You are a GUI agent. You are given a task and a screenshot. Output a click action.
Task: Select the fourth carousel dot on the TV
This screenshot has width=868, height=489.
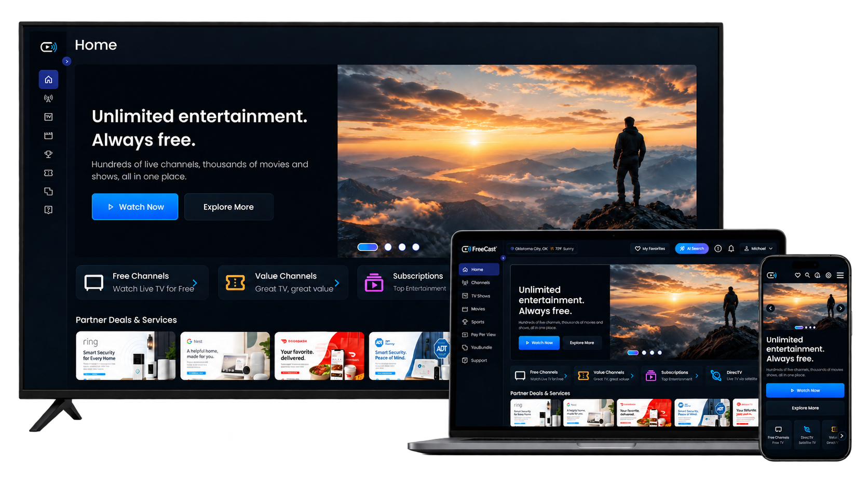point(416,247)
